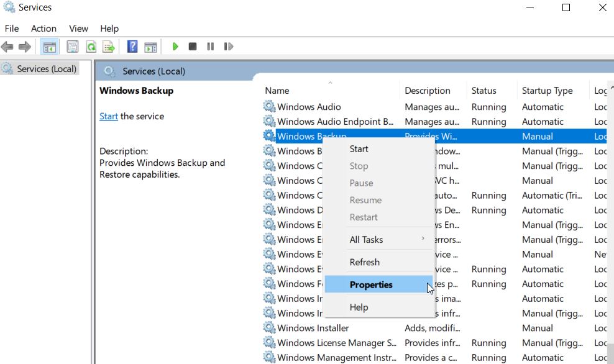Image resolution: width=614 pixels, height=364 pixels.
Task: Click the gear icon beside Windows Audio Endpoint Builder
Action: click(x=270, y=121)
